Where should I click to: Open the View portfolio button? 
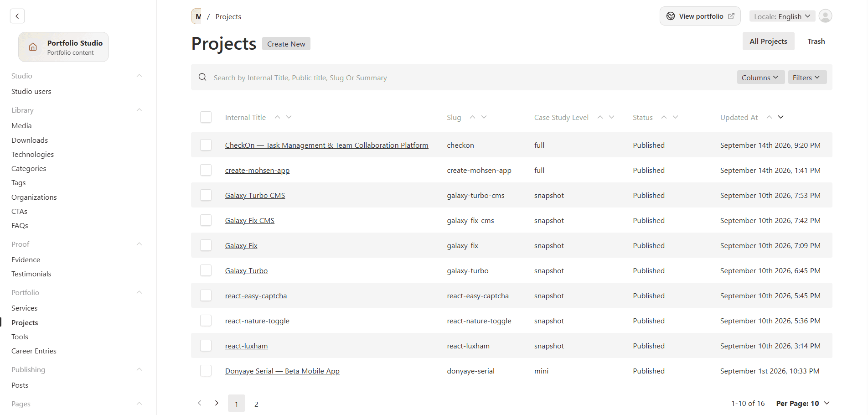coord(700,16)
